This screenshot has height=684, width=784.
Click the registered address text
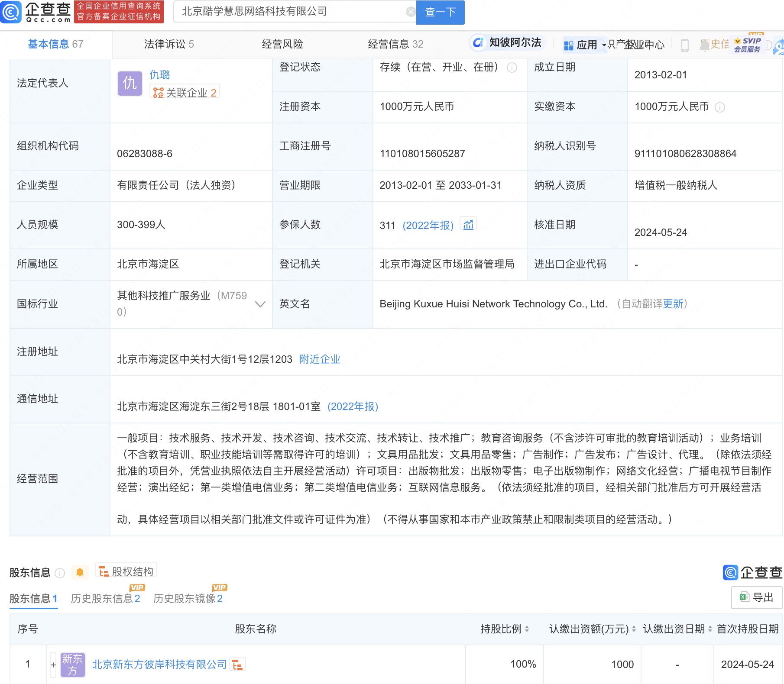204,359
